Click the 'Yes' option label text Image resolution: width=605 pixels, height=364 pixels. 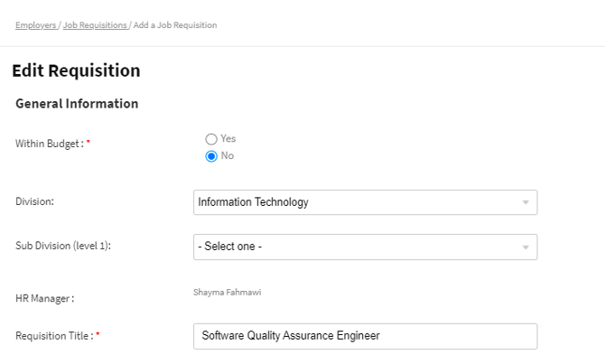tap(228, 139)
